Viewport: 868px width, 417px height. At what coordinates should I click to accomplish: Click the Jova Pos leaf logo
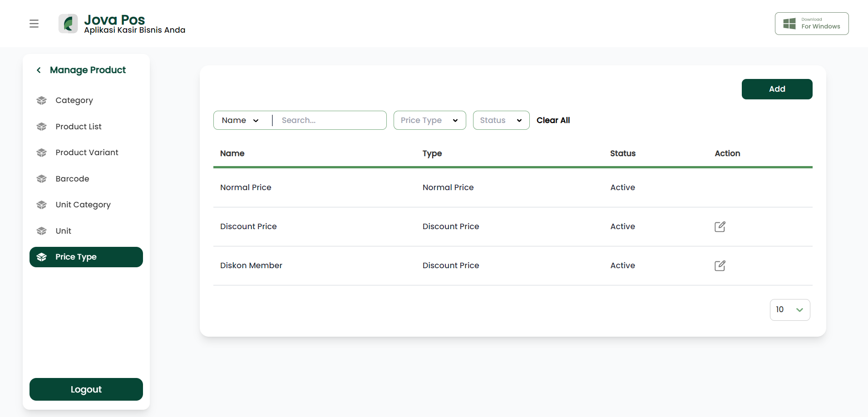pyautogui.click(x=68, y=24)
